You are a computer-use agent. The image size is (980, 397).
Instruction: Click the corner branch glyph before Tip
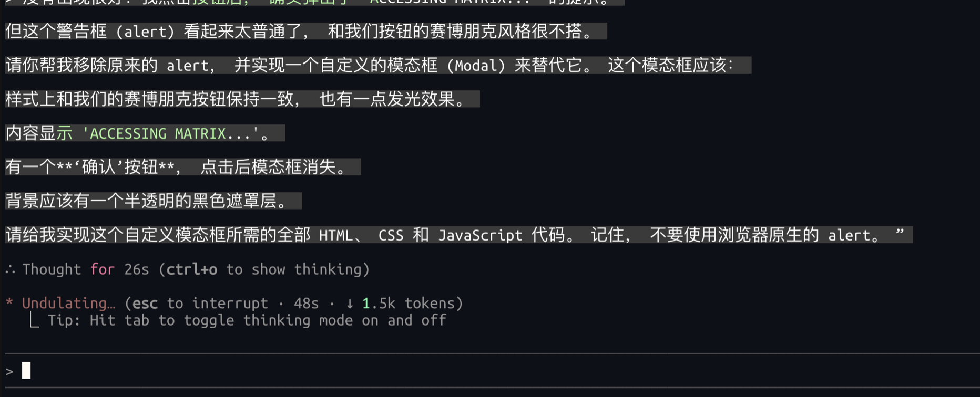(x=34, y=320)
